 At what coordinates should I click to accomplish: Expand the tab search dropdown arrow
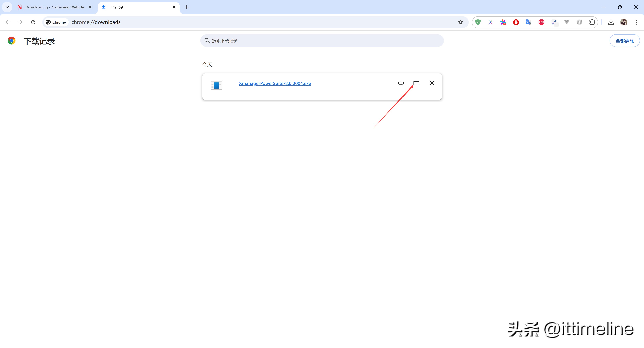tap(7, 7)
